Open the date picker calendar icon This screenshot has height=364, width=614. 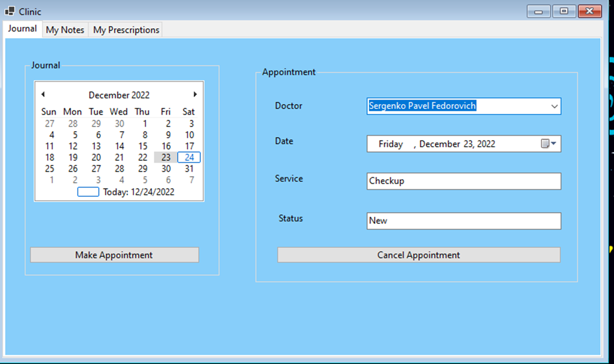(x=549, y=144)
